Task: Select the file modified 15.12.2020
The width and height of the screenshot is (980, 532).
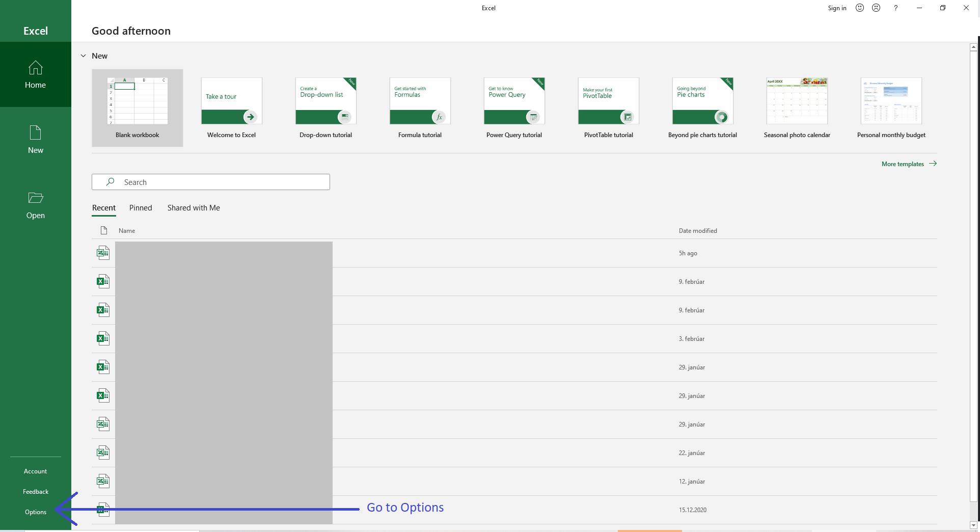Action: coord(514,510)
